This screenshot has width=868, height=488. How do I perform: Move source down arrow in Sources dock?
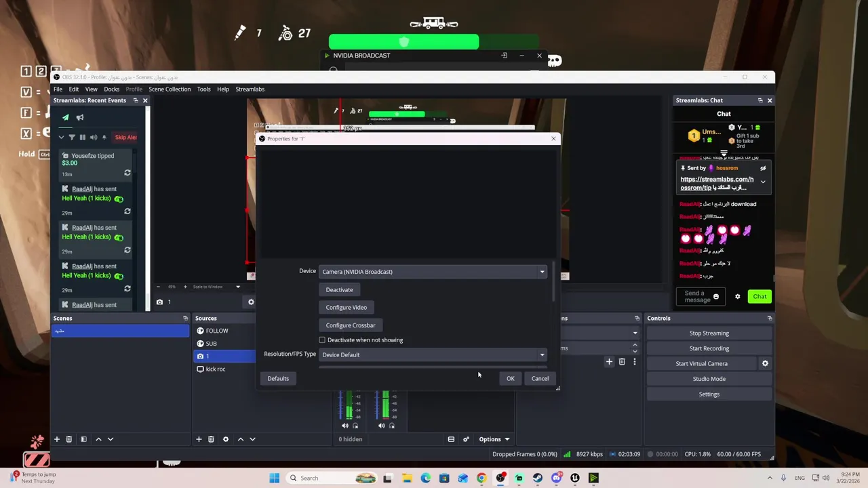pyautogui.click(x=252, y=439)
